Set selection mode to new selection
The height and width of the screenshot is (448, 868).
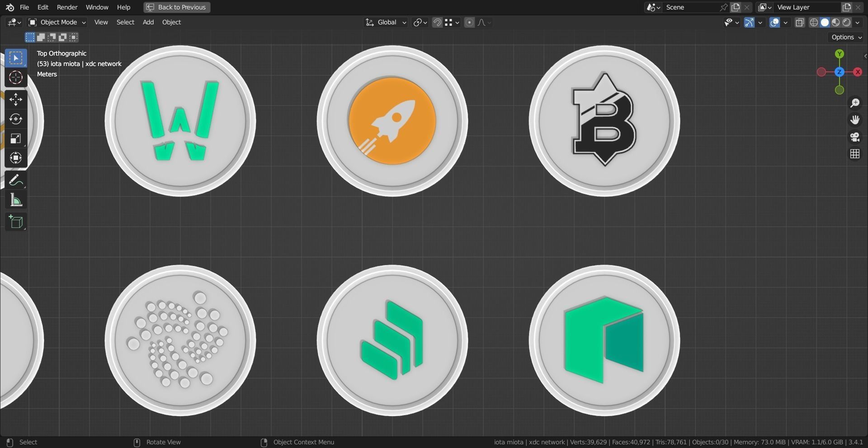pyautogui.click(x=30, y=37)
